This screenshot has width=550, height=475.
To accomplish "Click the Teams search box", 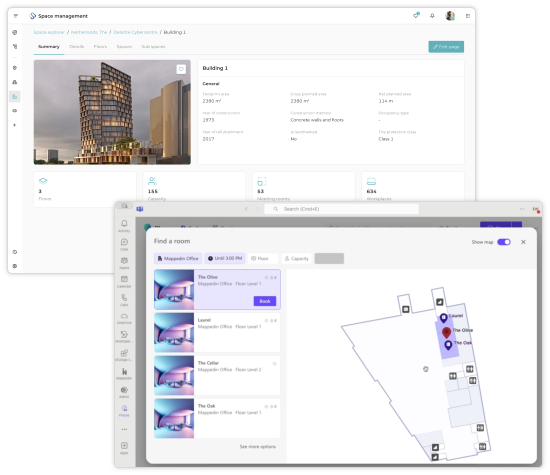I will [x=341, y=209].
